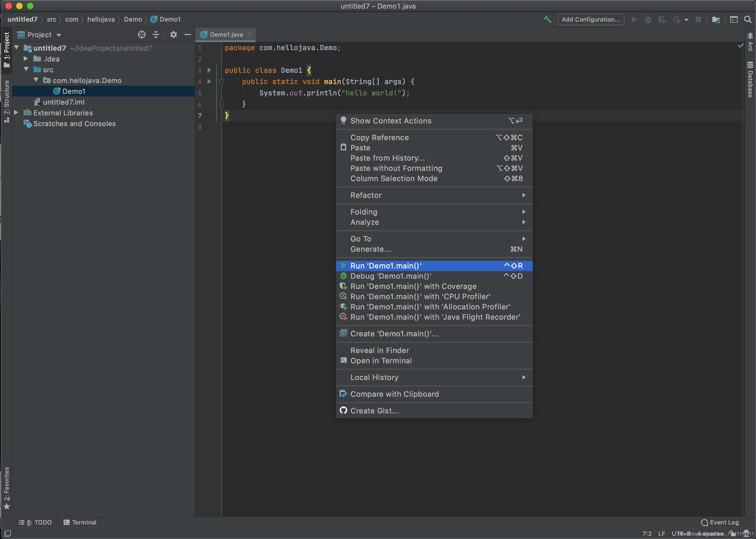Viewport: 756px width, 539px height.
Task: Click the inspection green checkmark indicator
Action: click(740, 46)
